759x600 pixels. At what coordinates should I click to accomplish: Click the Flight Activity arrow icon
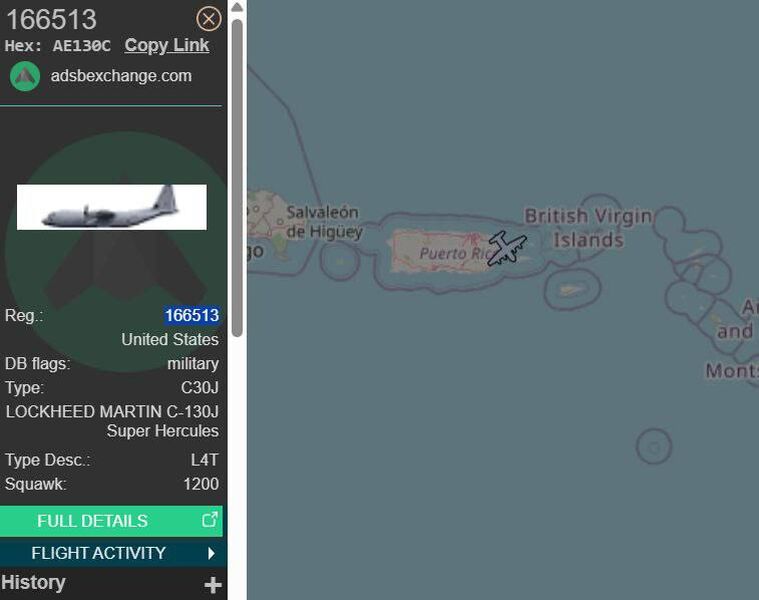pyautogui.click(x=211, y=553)
